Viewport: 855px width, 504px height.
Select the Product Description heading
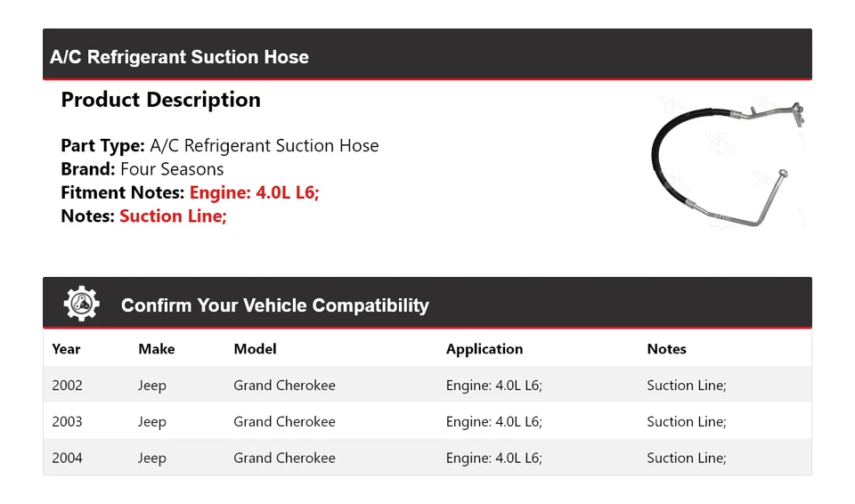pyautogui.click(x=160, y=100)
